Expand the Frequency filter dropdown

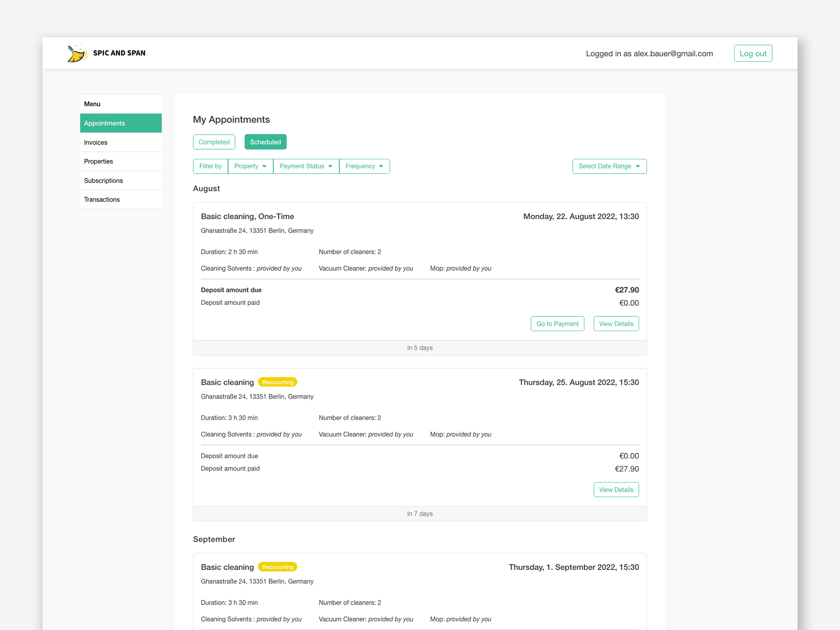pyautogui.click(x=364, y=166)
